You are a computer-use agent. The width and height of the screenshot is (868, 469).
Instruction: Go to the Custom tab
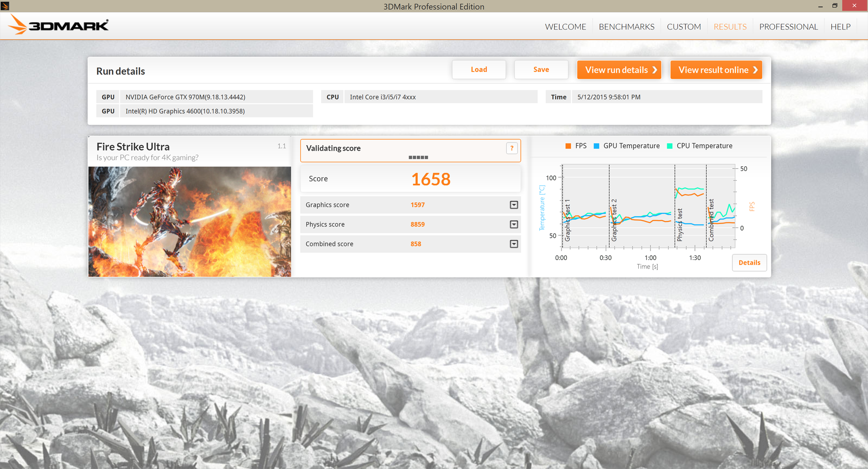click(684, 27)
